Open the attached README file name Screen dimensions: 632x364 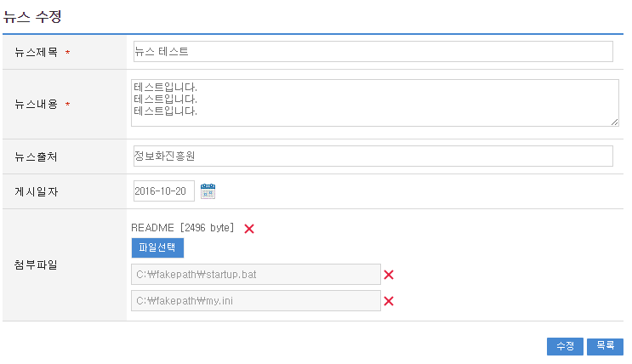click(x=151, y=228)
